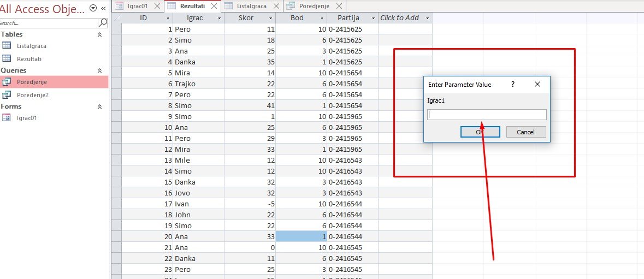Open the All Access Objects dropdown menu
Screen dimensions: 644x279
(93, 8)
